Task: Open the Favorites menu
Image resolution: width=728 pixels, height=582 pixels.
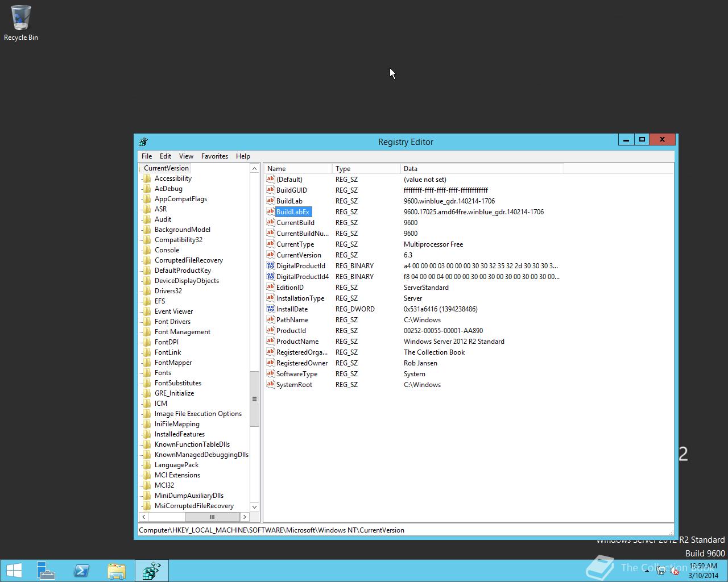Action: click(214, 156)
